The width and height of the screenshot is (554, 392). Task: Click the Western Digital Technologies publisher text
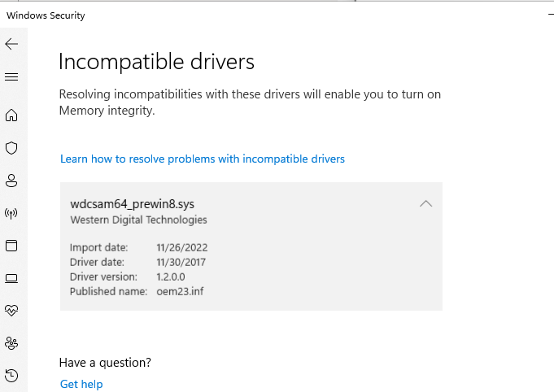[x=138, y=220]
